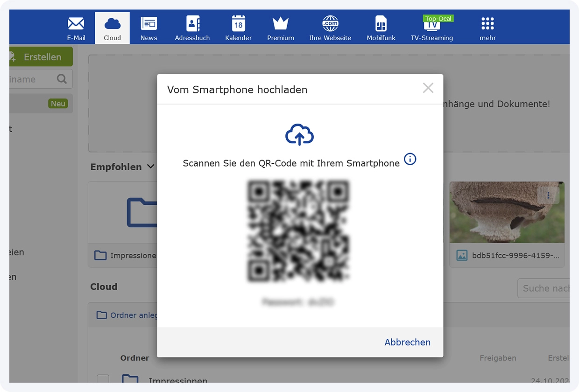Click the search magnifier icon in sidebar
This screenshot has width=579, height=392.
62,79
